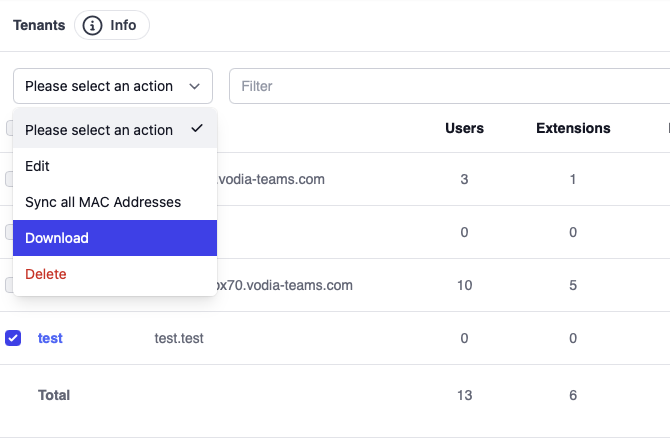Tick the checkbox for x70.vodia-teams.com row
This screenshot has width=670, height=443.
coord(9,285)
